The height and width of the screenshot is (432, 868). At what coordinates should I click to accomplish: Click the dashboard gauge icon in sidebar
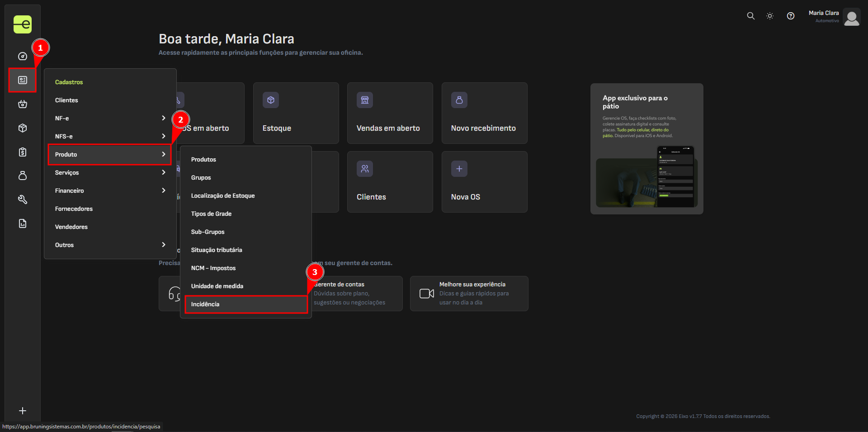(x=23, y=57)
